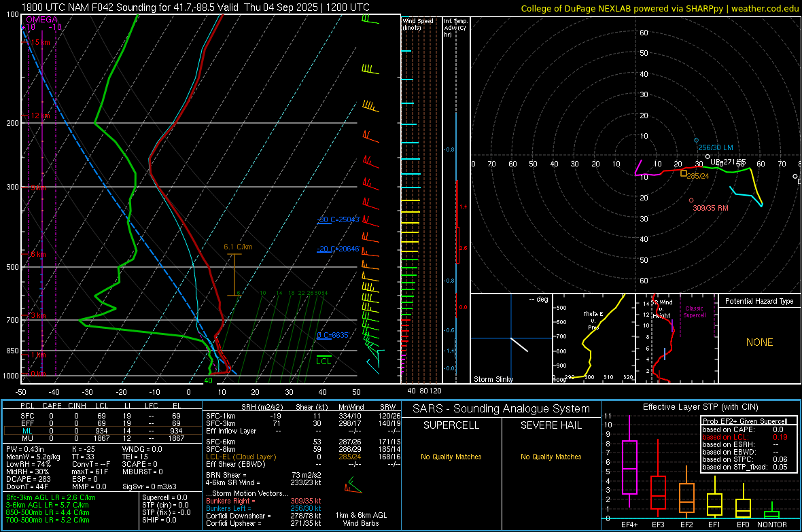This screenshot has height=532, width=802.
Task: Click the red Bunkers Right = 309/35 kt line
Action: tap(264, 501)
